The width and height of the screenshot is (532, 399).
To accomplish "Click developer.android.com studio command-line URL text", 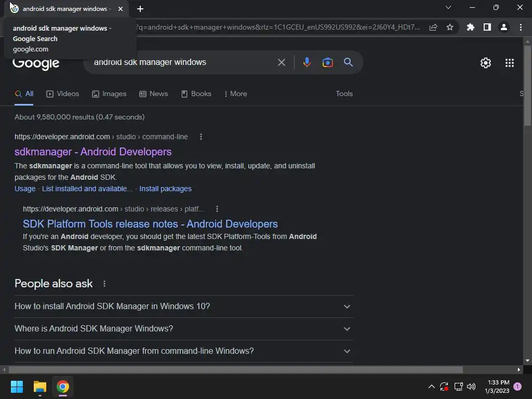I will [101, 137].
